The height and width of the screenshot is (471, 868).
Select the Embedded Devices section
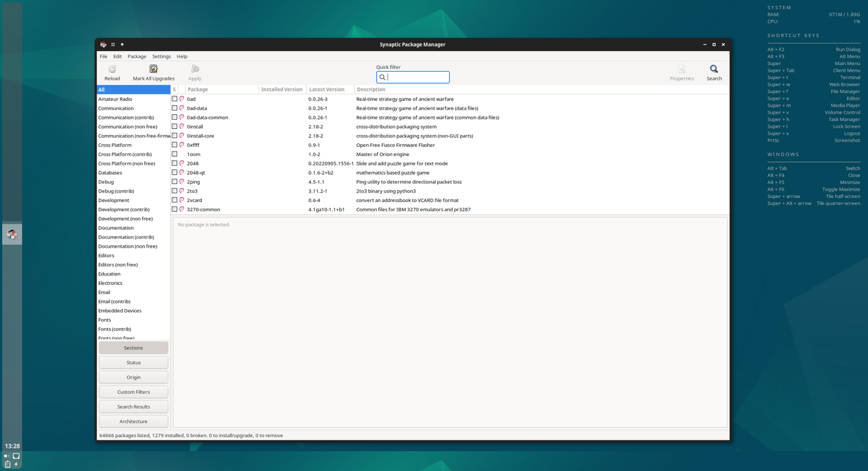pos(134,311)
